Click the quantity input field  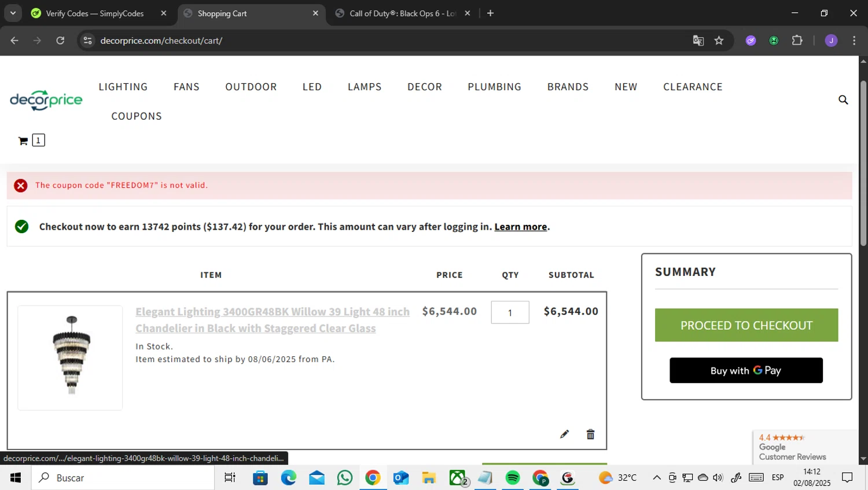pos(510,312)
